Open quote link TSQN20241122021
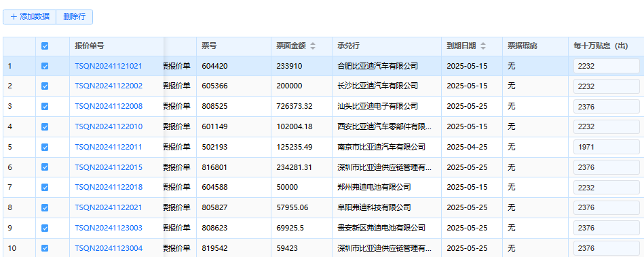The width and height of the screenshot is (644, 257). click(109, 207)
